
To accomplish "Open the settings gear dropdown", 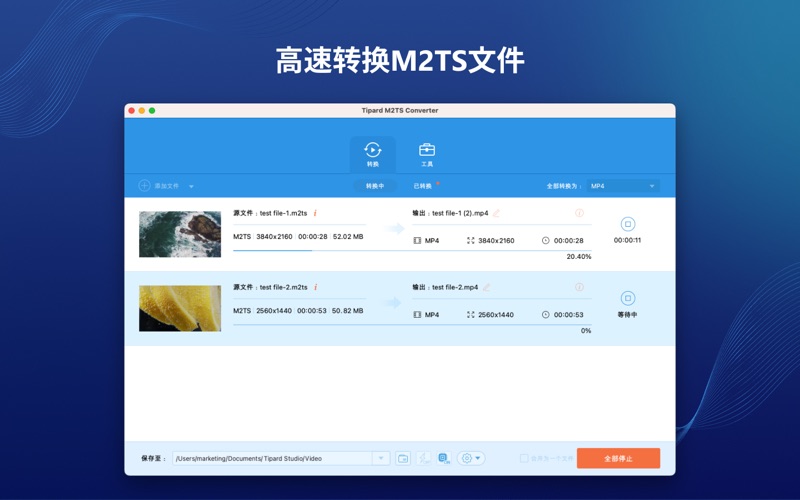I will coord(471,458).
